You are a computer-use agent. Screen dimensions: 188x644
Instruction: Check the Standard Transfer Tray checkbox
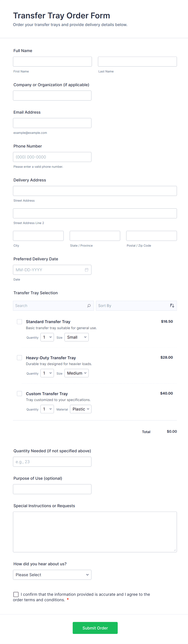19,321
